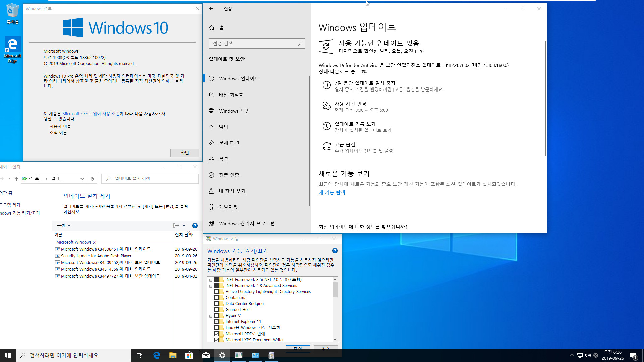
Task: Toggle the .NET Framework 3.5 checkbox
Action: click(x=216, y=280)
